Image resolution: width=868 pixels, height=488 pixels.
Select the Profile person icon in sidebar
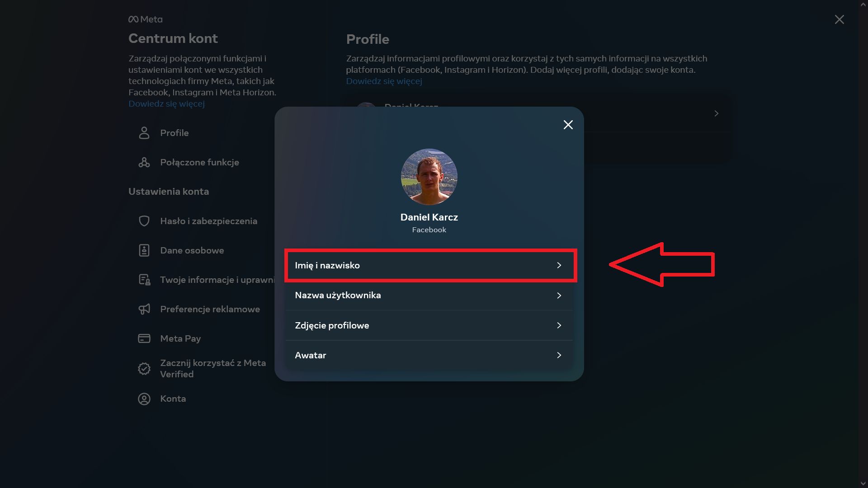click(144, 132)
